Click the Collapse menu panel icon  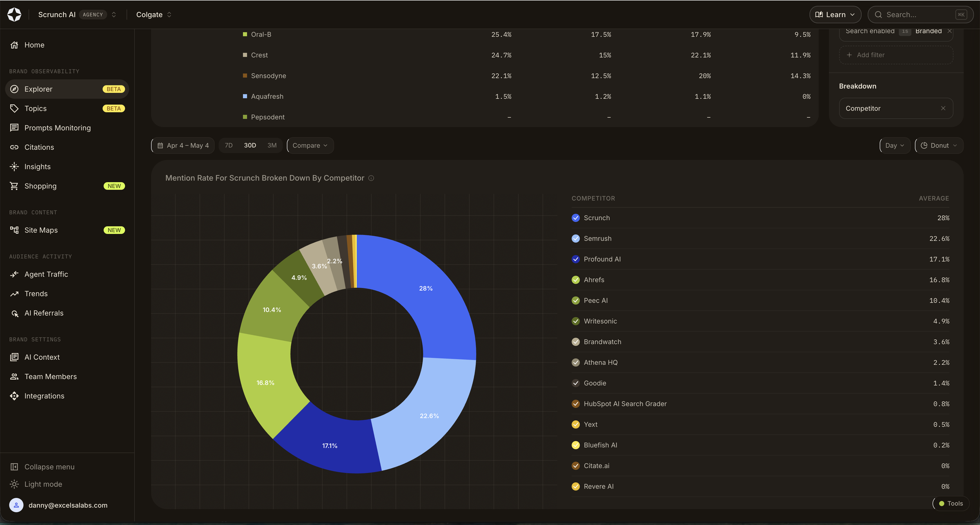(15, 467)
